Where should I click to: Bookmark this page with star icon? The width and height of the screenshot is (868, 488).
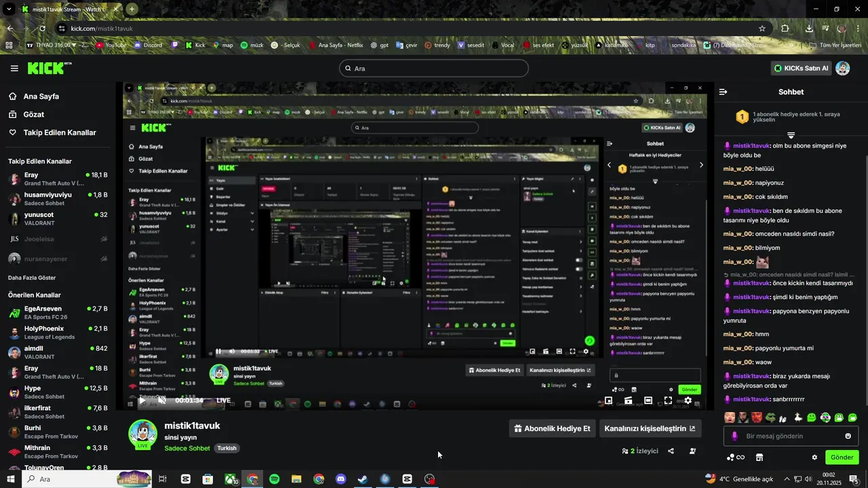[x=762, y=28]
